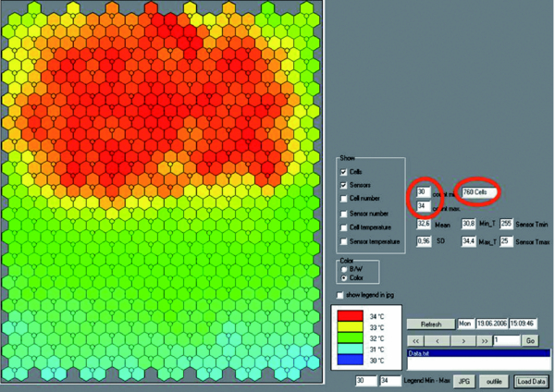This screenshot has width=555, height=392.
Task: Export image with JPG button
Action: coord(463,382)
